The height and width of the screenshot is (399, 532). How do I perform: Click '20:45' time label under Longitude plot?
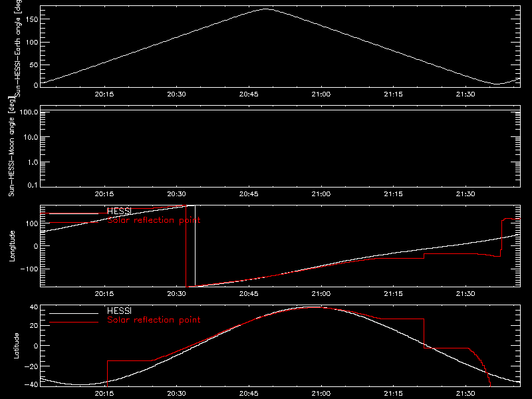click(249, 294)
